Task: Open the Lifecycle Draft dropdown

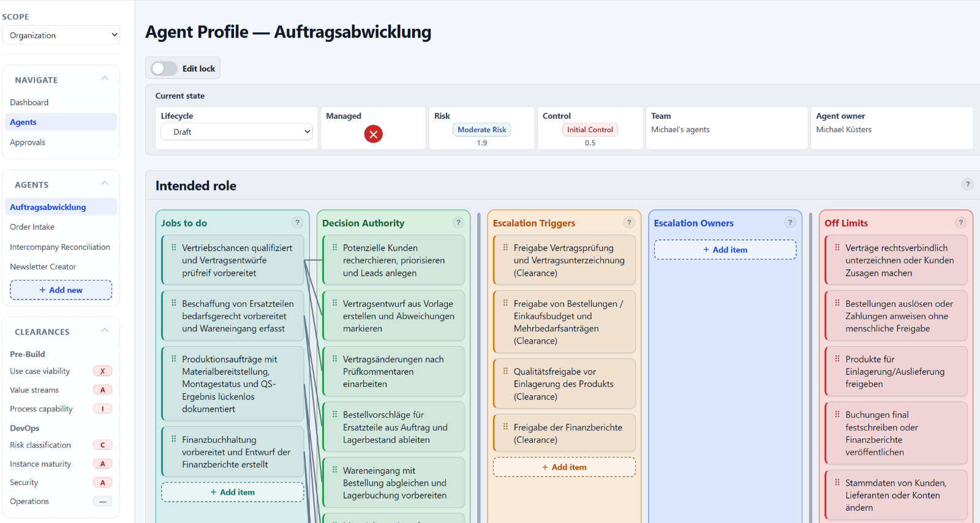Action: pos(237,132)
